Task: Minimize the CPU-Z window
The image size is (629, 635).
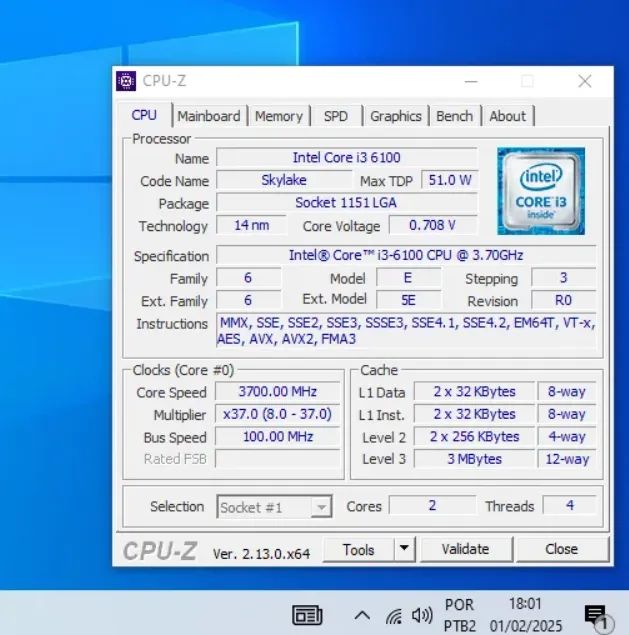Action: click(x=471, y=81)
